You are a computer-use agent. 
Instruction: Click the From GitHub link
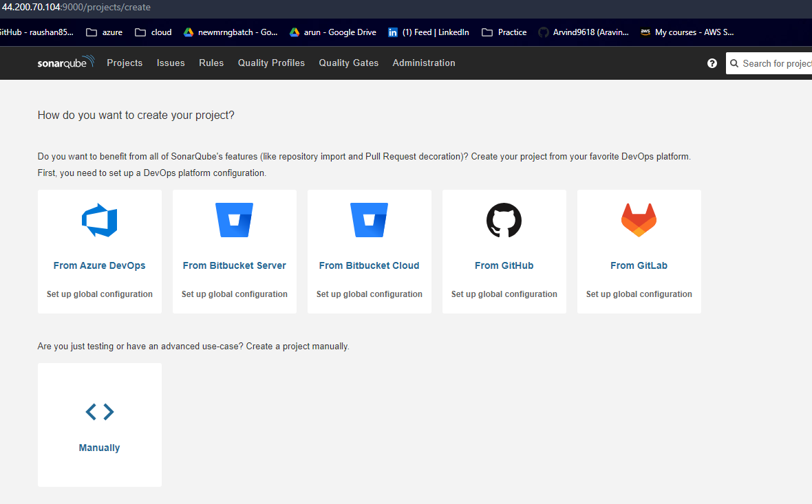[x=504, y=265]
